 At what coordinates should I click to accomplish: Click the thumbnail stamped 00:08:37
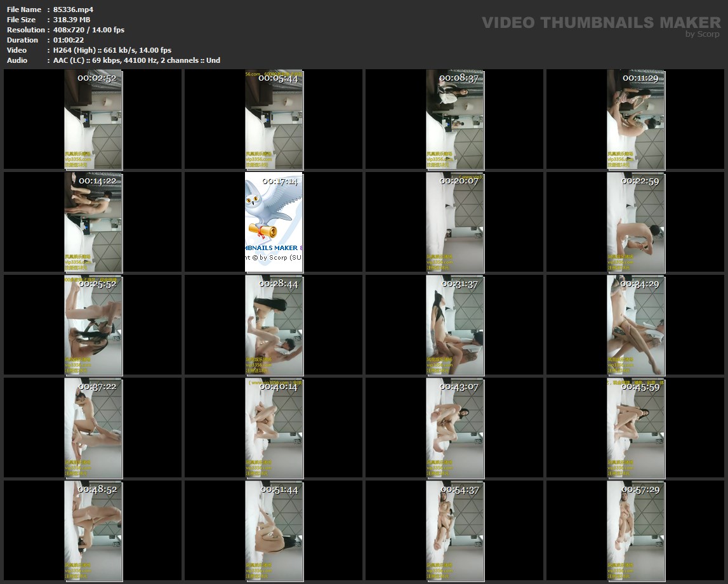[454, 119]
